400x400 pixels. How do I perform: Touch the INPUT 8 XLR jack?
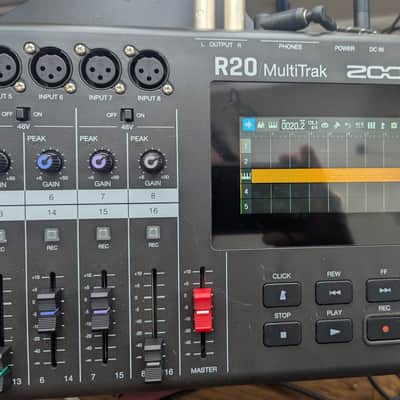(x=149, y=70)
